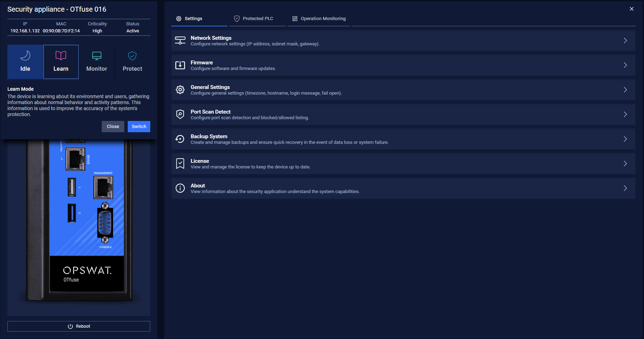
Task: Select the Learn mode tile
Action: click(x=61, y=62)
